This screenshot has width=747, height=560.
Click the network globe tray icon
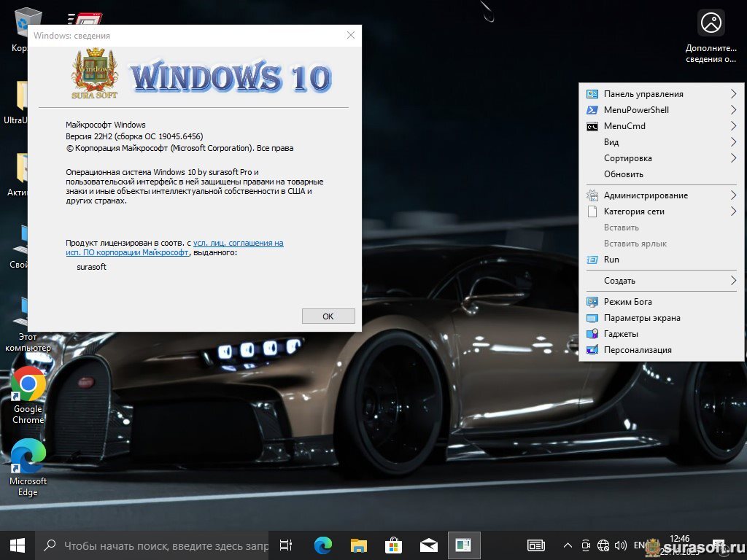coord(603,545)
